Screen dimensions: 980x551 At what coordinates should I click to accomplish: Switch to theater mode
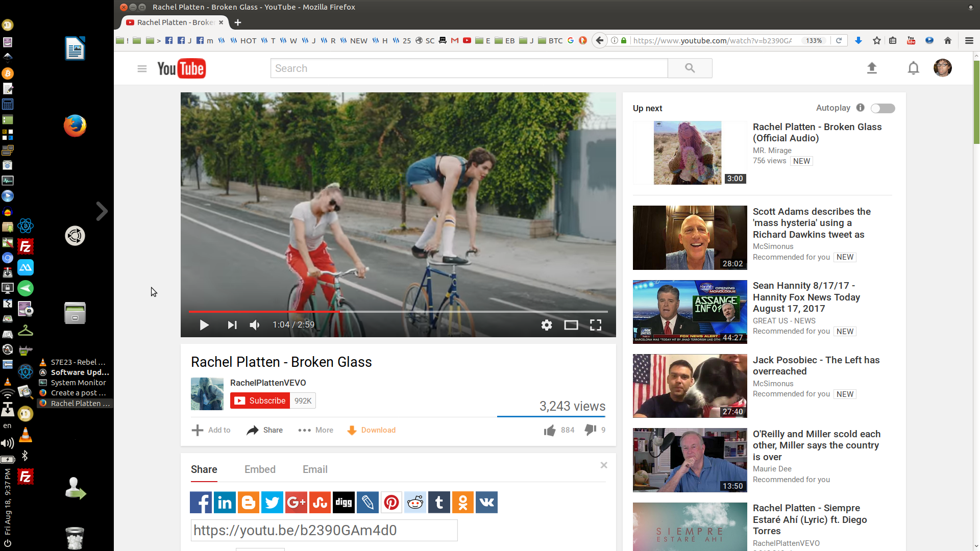571,325
